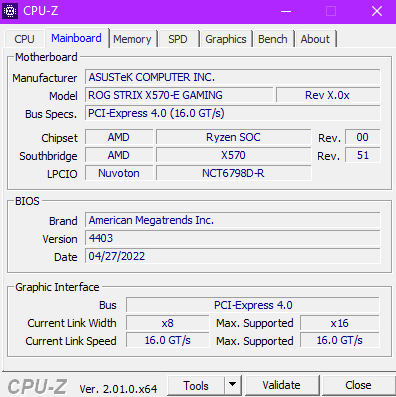The width and height of the screenshot is (396, 397).
Task: Click the Chipset vendor AMD field
Action: click(x=119, y=137)
